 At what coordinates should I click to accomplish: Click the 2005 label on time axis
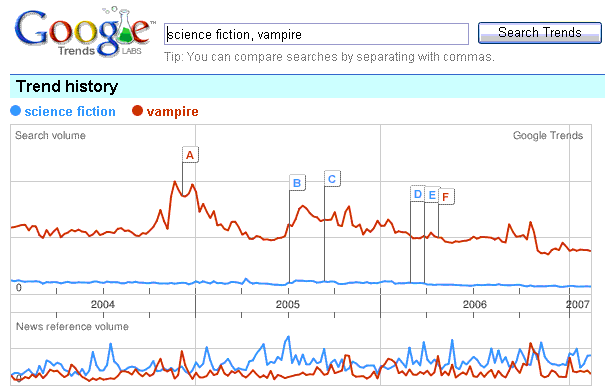tap(287, 304)
